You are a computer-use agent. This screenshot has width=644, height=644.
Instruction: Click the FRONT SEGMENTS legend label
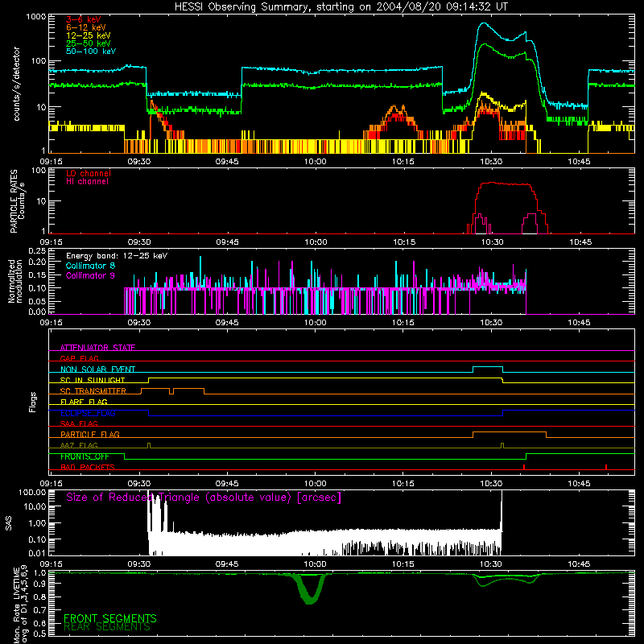110,618
